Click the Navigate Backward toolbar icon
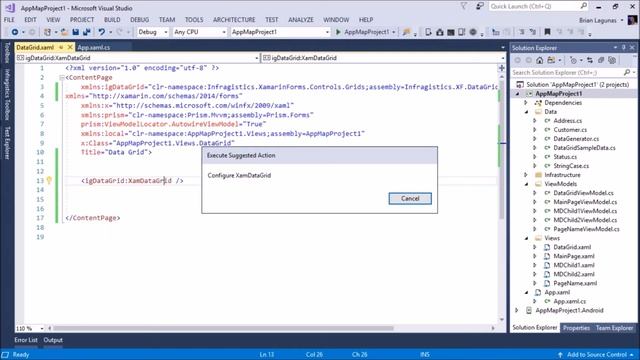This screenshot has height=360, width=640. point(15,32)
